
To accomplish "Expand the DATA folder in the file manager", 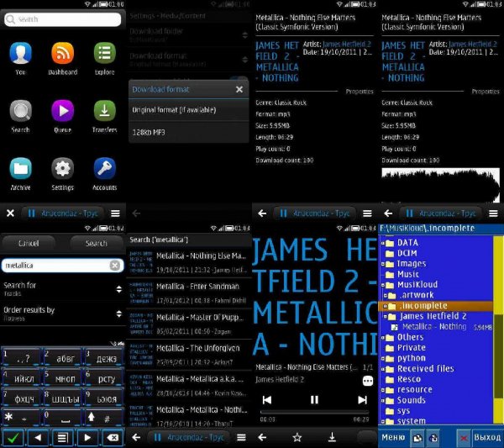I will (x=383, y=243).
